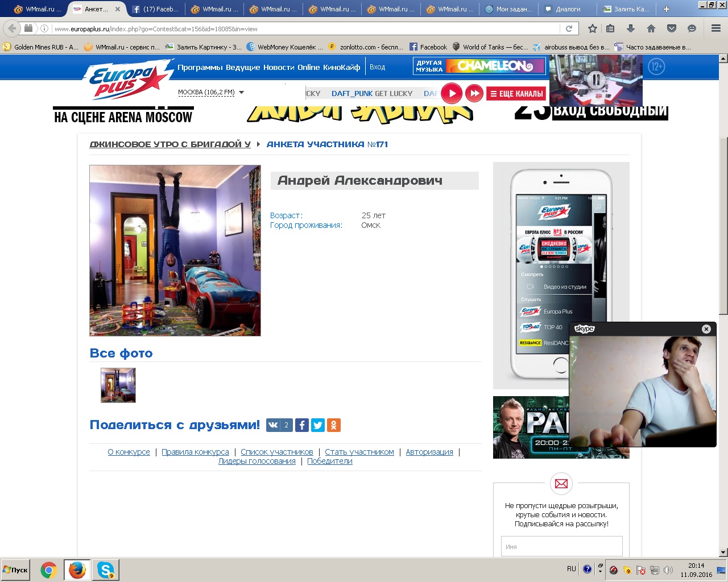Go to the browser home page icon
This screenshot has width=728, height=582.
[651, 28]
